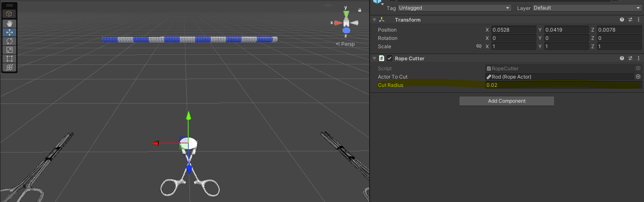The width and height of the screenshot is (644, 202).
Task: Select the Hand view tool
Action: coord(9,24)
